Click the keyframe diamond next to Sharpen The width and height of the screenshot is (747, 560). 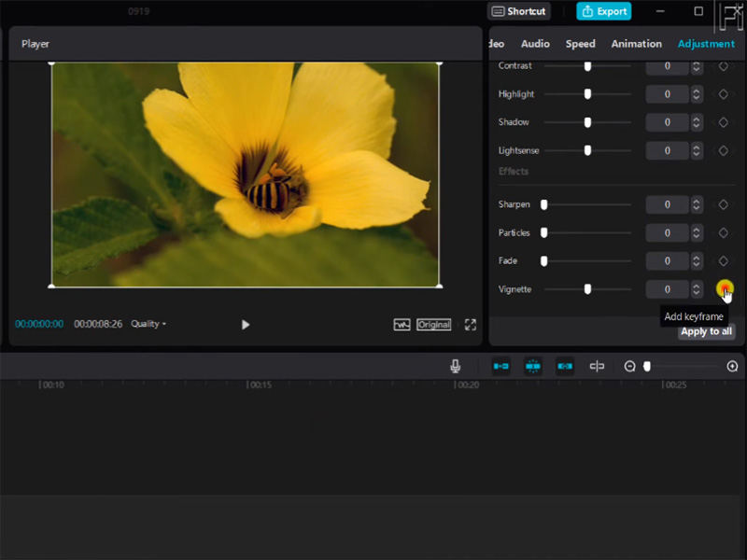click(x=722, y=204)
